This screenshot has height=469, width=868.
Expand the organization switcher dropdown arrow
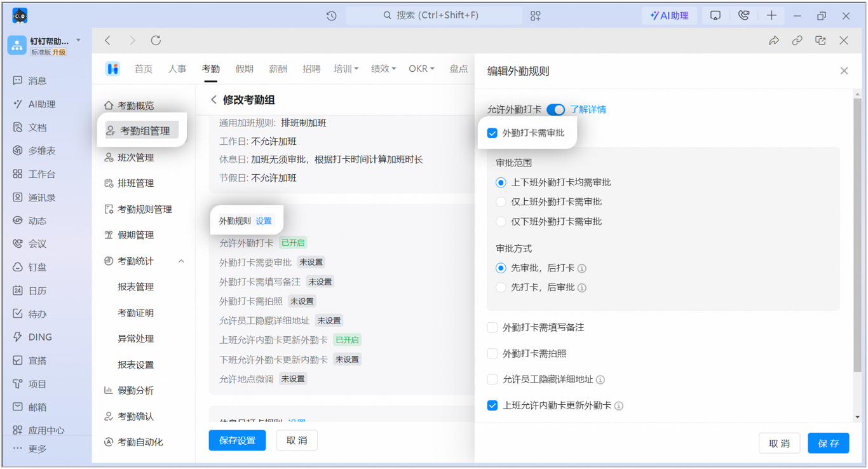78,41
